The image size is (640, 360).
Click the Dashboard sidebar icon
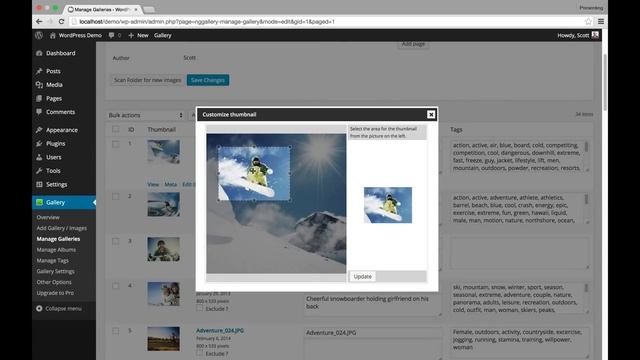pyautogui.click(x=39, y=53)
